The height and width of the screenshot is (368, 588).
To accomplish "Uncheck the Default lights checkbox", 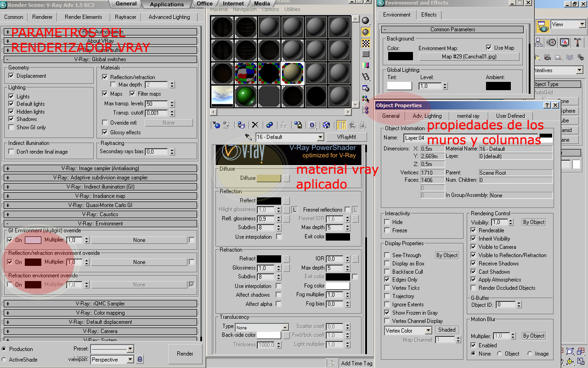I will tap(11, 104).
